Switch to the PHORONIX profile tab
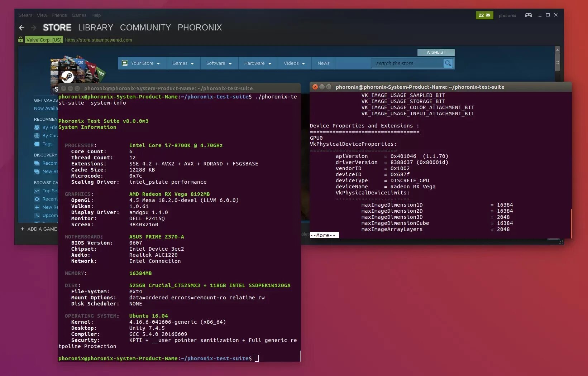Viewport: 588px width, 376px height. tap(200, 28)
